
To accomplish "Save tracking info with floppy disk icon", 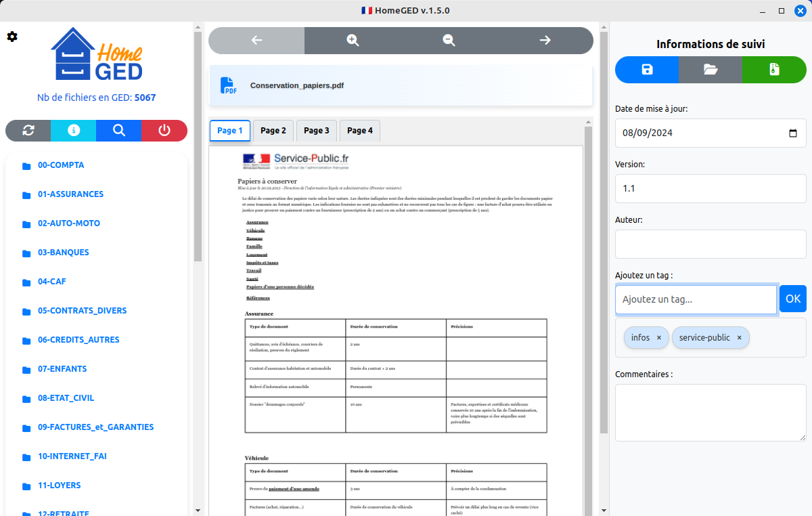I will pyautogui.click(x=647, y=70).
